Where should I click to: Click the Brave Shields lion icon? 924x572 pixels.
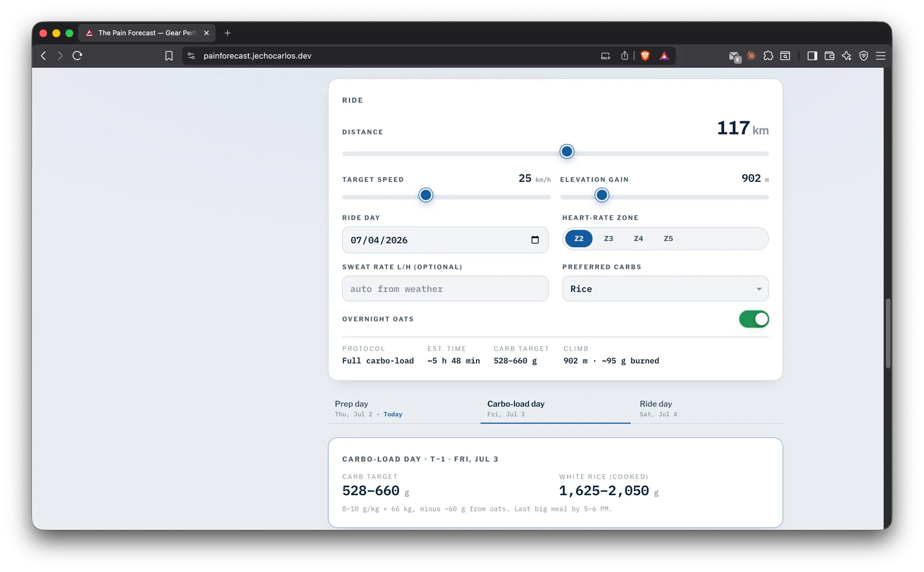point(645,56)
